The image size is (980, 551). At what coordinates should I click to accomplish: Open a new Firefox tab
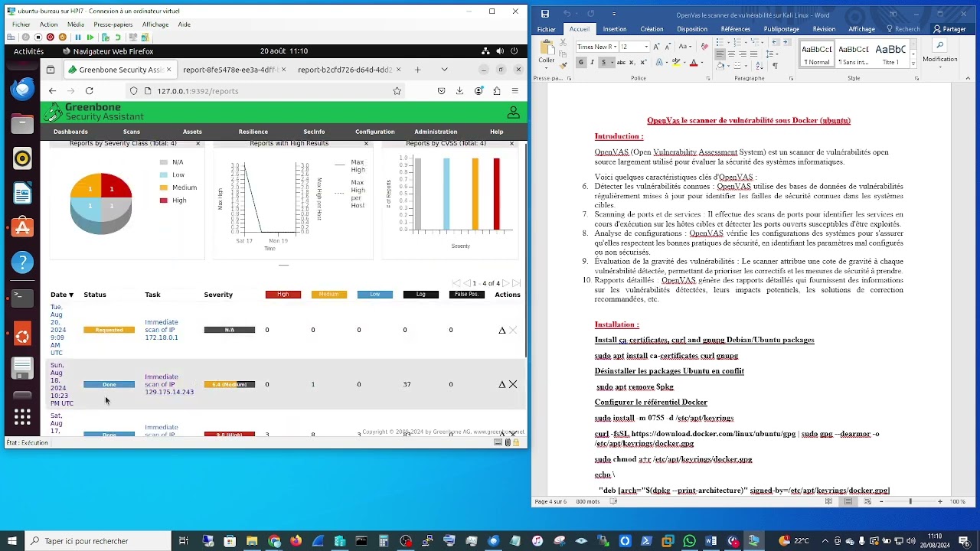tap(417, 70)
